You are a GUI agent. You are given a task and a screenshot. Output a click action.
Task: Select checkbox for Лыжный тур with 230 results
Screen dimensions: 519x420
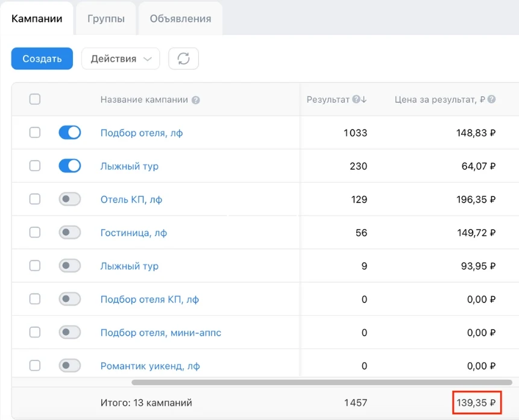(x=35, y=166)
